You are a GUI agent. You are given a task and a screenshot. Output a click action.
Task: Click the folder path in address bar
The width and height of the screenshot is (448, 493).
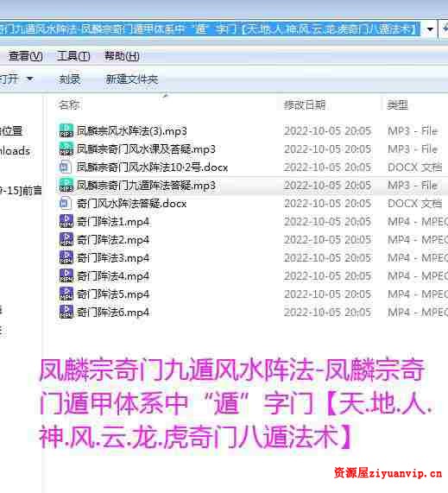tap(210, 29)
